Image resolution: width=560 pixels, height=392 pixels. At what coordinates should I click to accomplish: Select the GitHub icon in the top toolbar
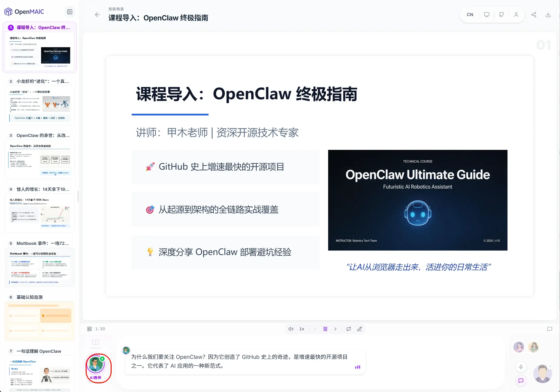[x=501, y=15]
